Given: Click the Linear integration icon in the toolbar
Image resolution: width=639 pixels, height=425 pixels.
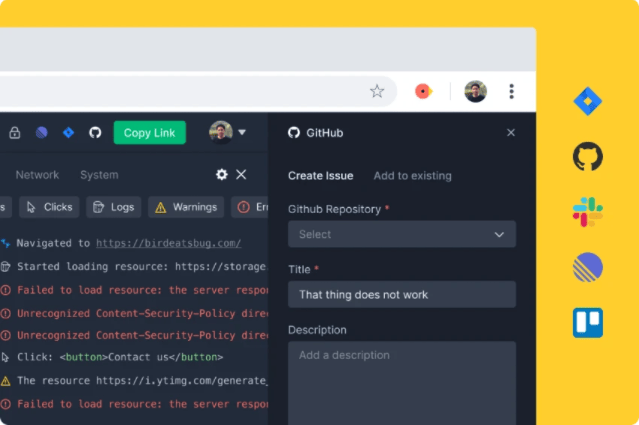Looking at the screenshot, I should tap(42, 133).
